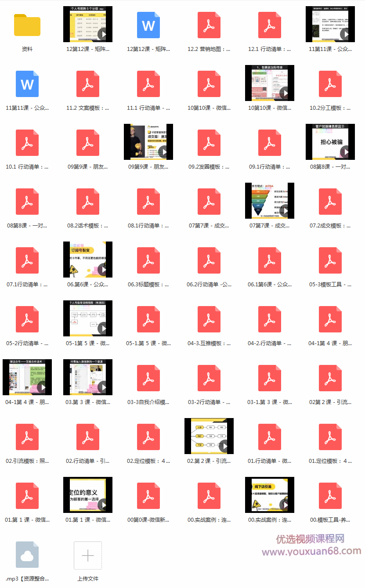Select the 02.引流模板 PDF file
The image size is (365, 588).
click(x=27, y=437)
